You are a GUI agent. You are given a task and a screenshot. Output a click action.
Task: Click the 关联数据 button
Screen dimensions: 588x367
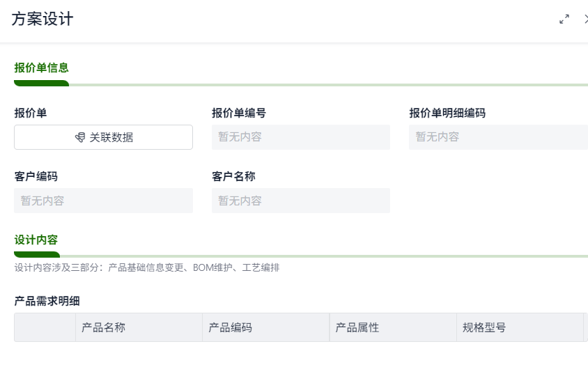click(103, 137)
